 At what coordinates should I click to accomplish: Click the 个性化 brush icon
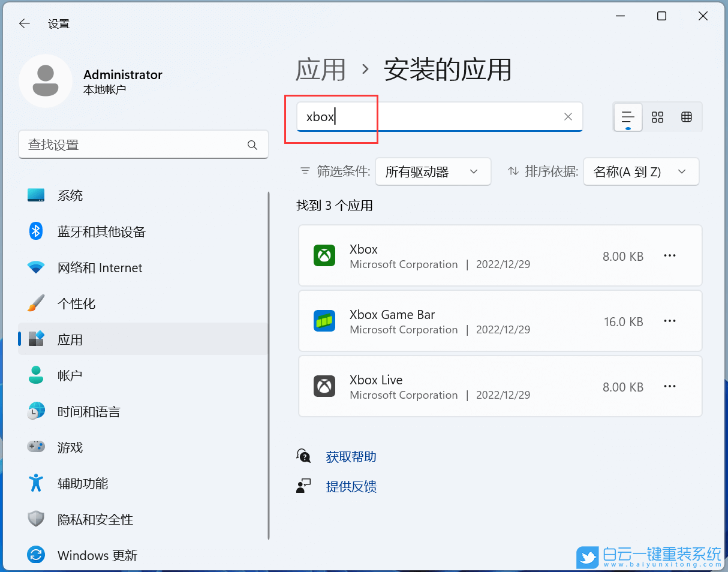point(36,303)
